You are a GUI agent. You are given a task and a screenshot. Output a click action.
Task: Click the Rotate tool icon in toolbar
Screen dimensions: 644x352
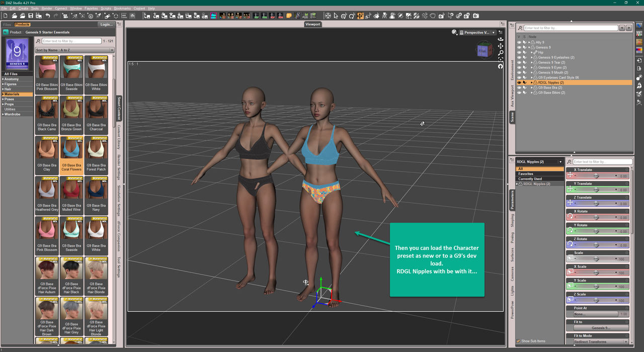(352, 16)
